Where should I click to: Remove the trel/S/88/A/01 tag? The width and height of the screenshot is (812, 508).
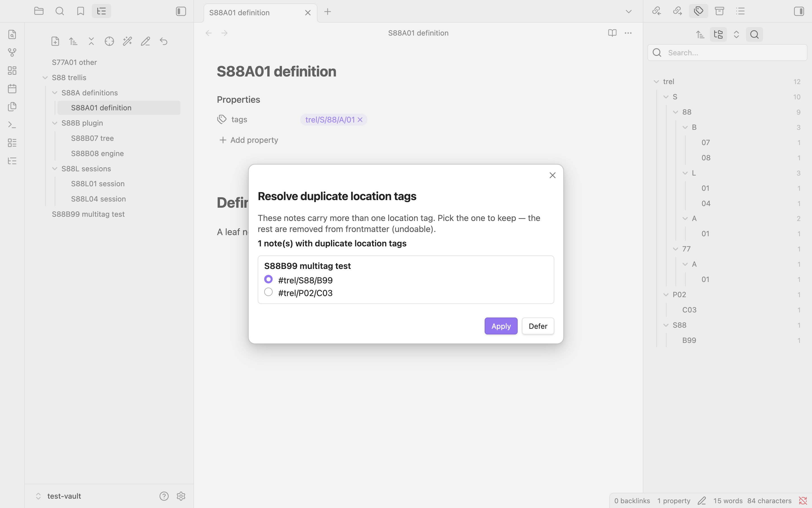[x=360, y=120]
